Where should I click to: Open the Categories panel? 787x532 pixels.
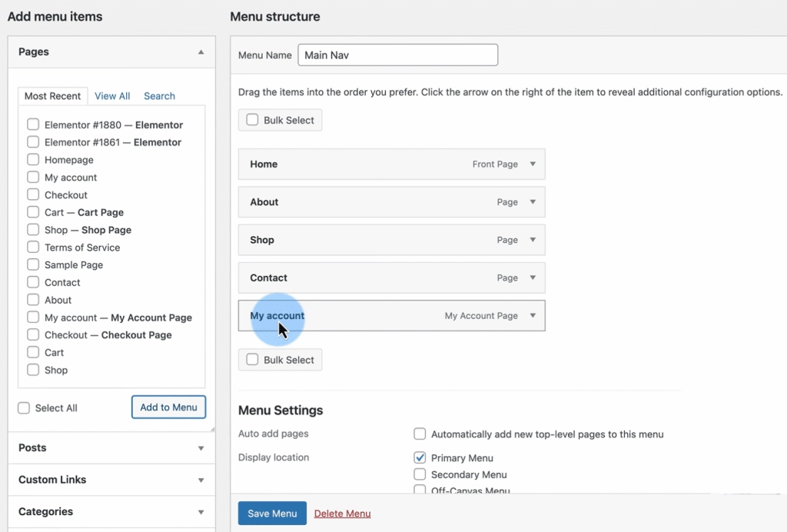coord(201,512)
